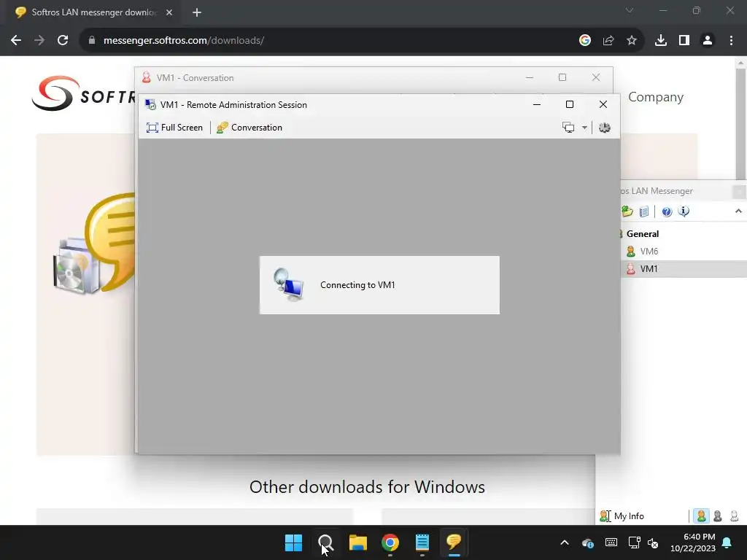
Task: Click the green folder icon in LAN Messenger toolbar
Action: click(x=627, y=211)
